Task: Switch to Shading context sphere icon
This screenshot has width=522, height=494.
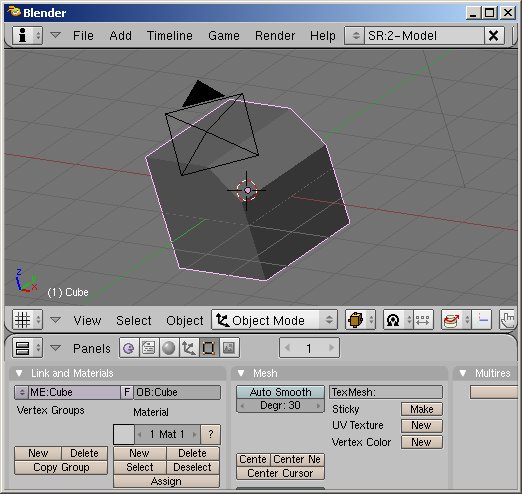Action: click(x=169, y=348)
